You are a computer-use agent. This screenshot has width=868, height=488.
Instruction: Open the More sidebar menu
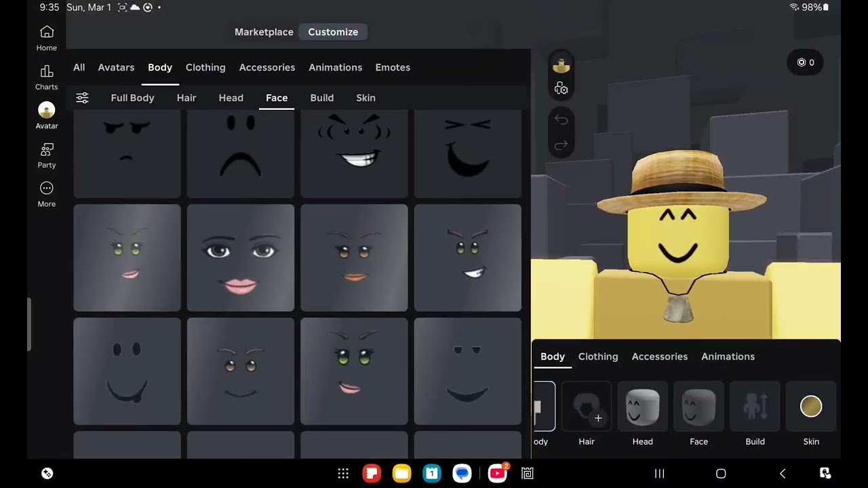pos(47,195)
